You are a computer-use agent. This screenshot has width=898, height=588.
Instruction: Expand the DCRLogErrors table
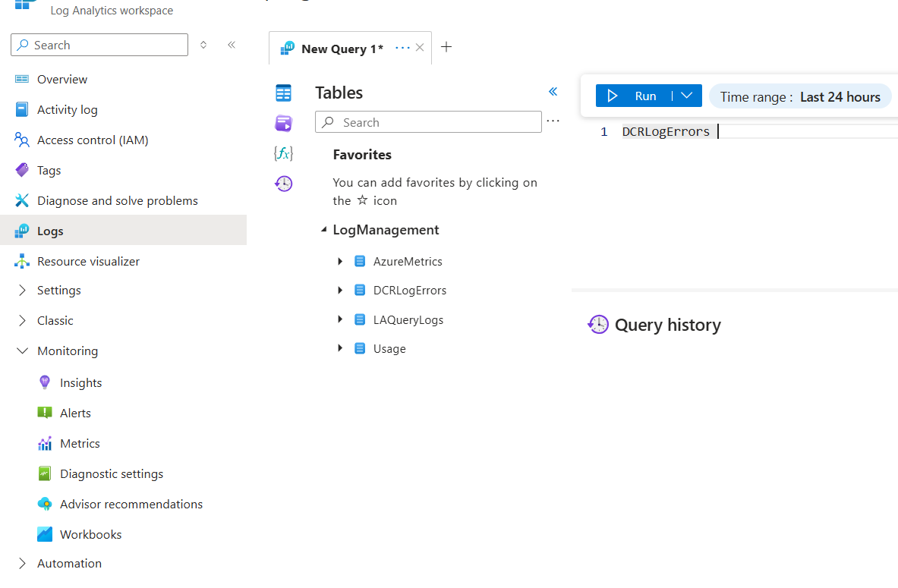click(x=340, y=291)
